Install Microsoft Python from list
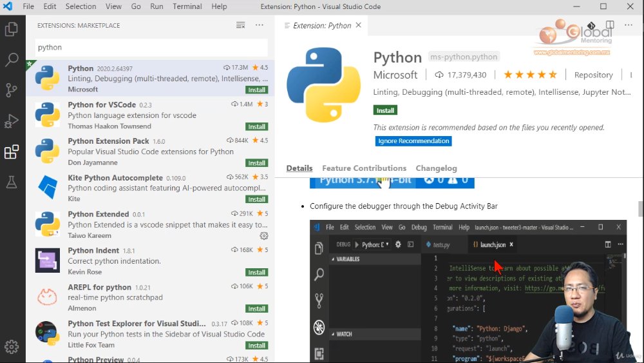 [257, 90]
